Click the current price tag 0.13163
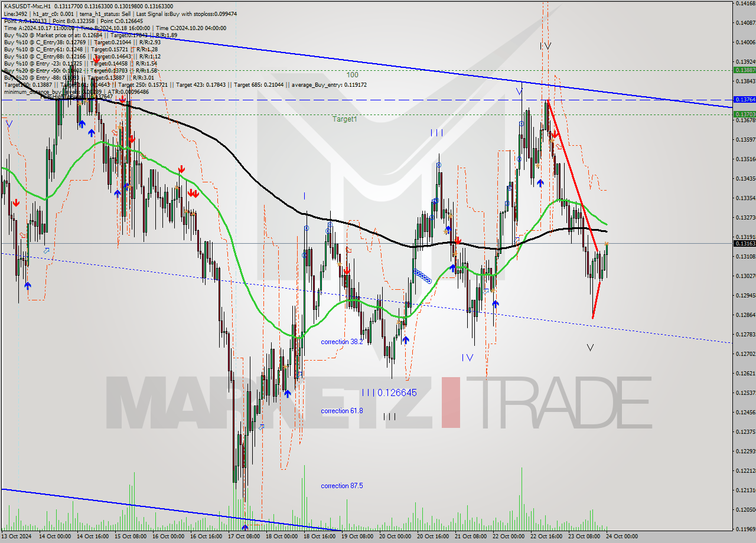Viewport: 756px width, 543px height. click(x=744, y=243)
